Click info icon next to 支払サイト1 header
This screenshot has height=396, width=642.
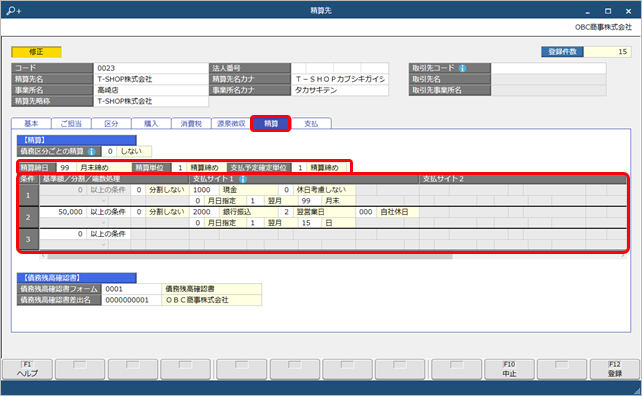tap(242, 179)
